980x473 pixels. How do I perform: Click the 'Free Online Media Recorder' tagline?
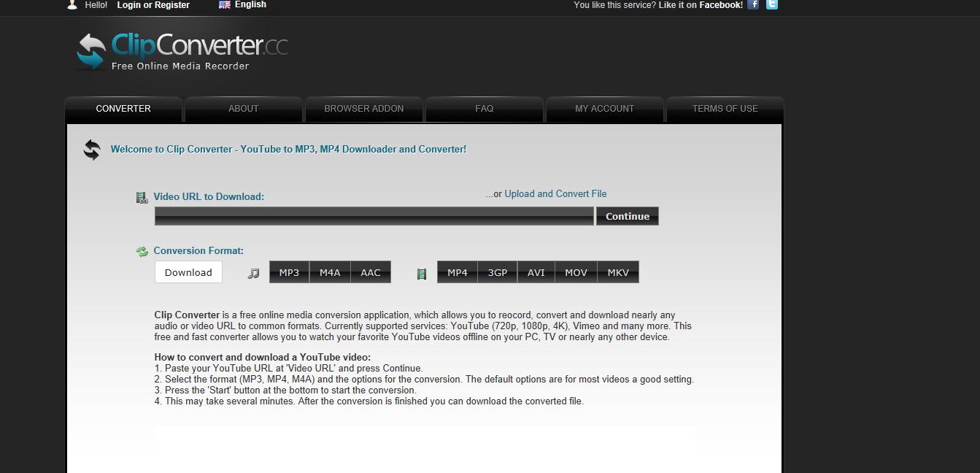[x=180, y=66]
